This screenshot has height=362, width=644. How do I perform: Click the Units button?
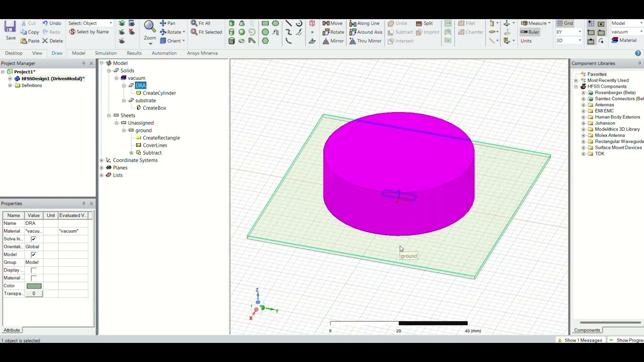point(526,41)
